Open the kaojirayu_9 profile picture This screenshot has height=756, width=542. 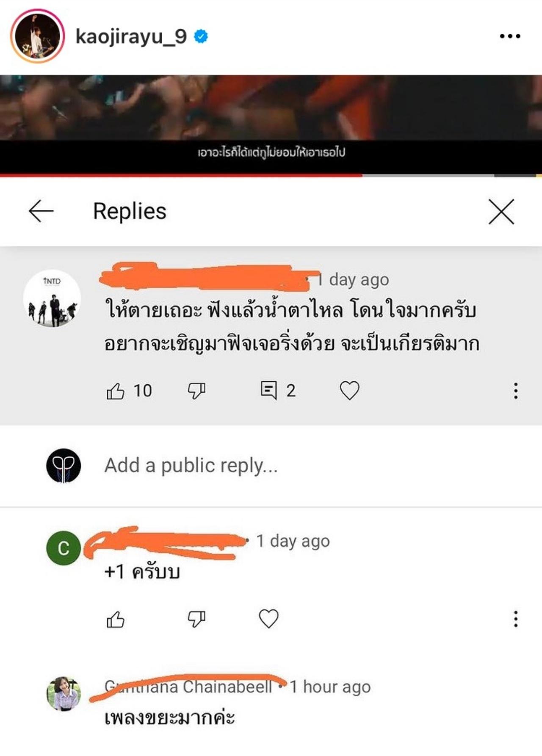pos(37,36)
